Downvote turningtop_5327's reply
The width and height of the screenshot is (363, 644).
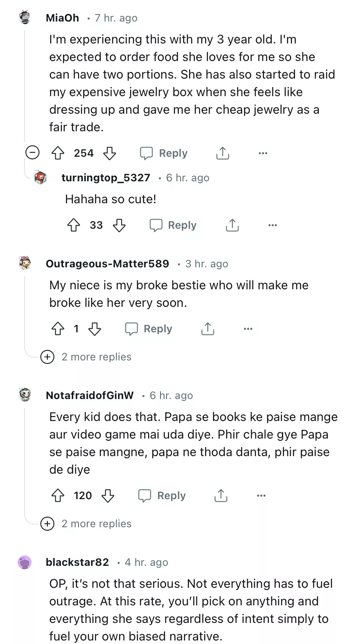coord(119,225)
